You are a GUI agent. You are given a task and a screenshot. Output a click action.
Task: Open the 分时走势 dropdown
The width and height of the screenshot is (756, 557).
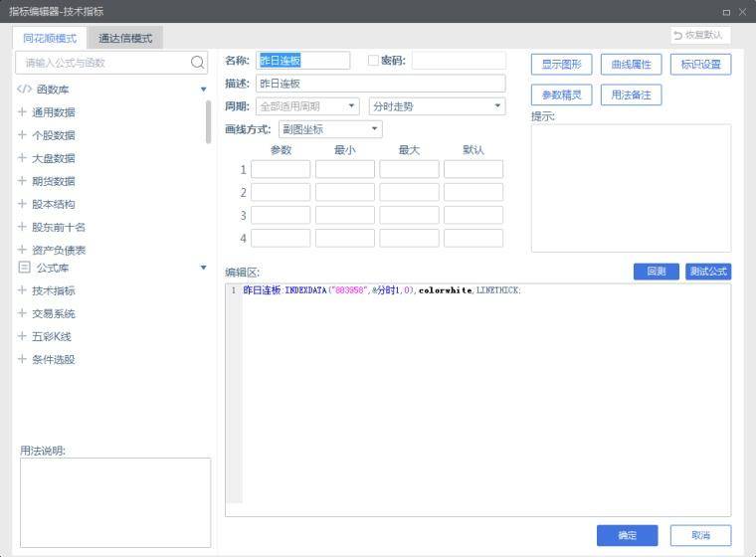coord(438,106)
